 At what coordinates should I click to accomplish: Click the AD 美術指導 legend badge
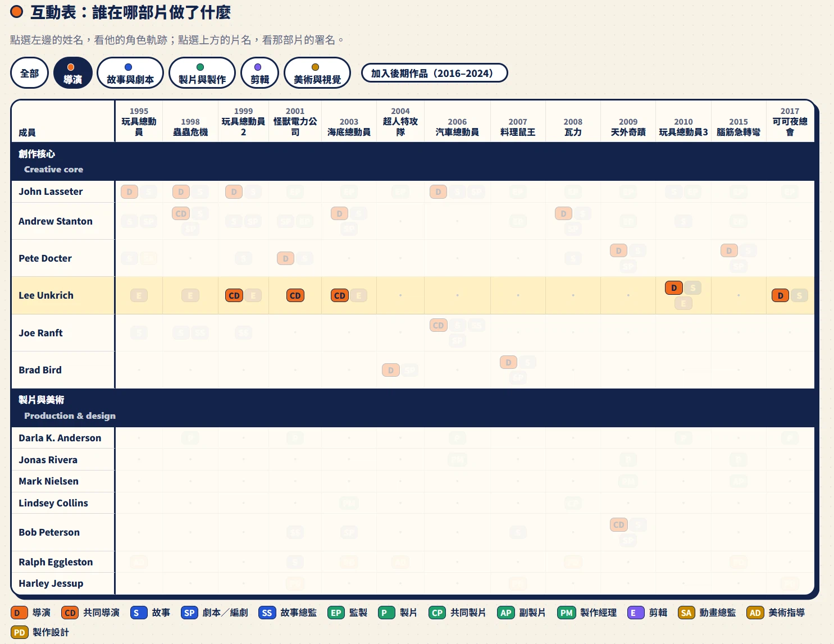tap(755, 613)
